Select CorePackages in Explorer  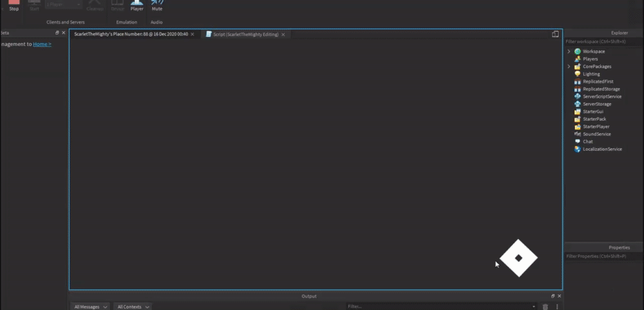[x=597, y=66]
